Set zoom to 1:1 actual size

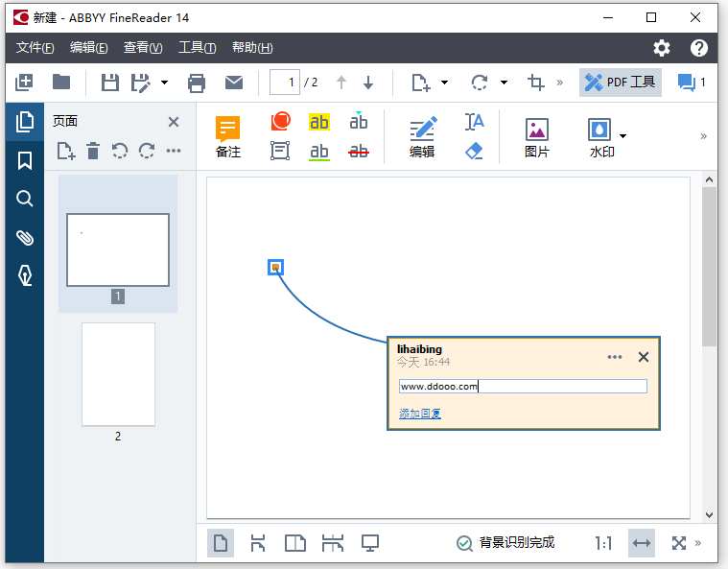tap(603, 542)
